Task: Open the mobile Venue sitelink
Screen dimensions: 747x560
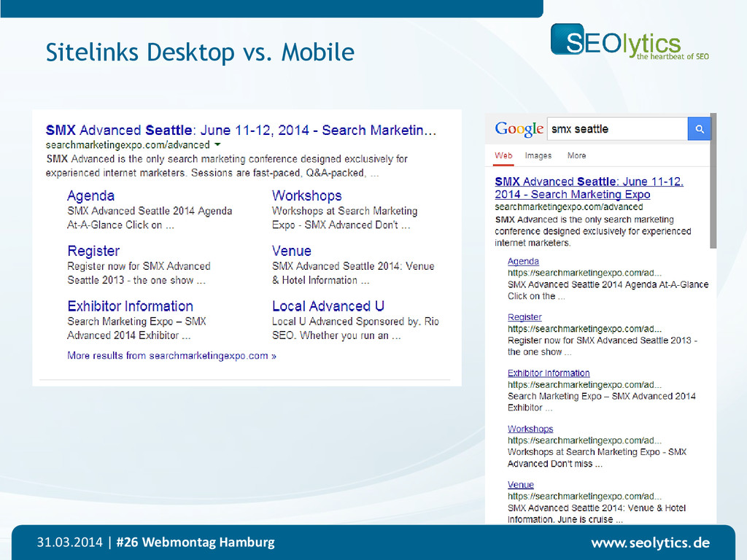Action: (x=521, y=484)
